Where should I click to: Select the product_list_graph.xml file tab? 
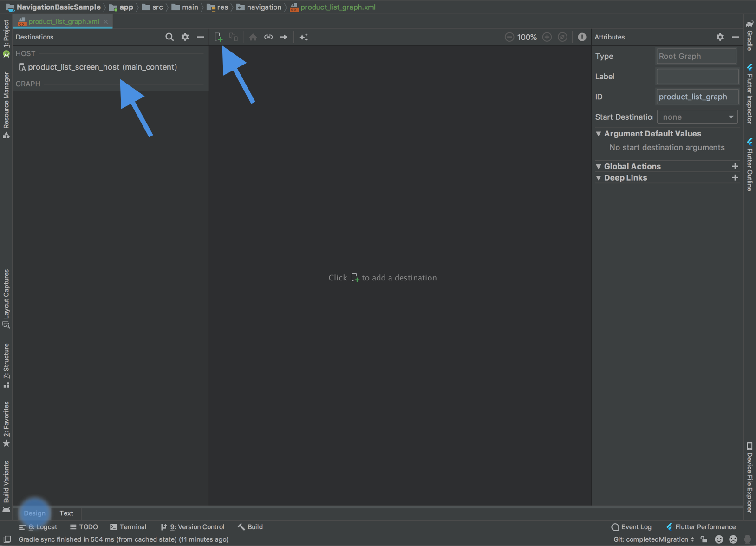click(64, 21)
